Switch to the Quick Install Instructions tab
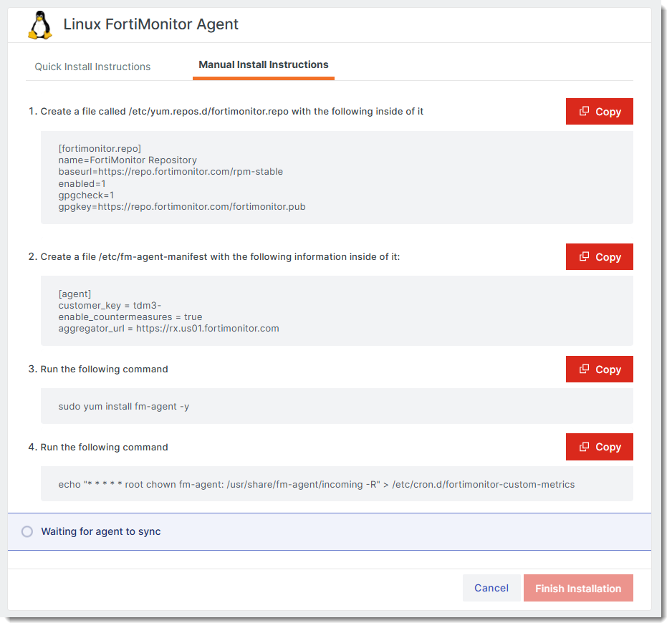Image resolution: width=672 pixels, height=628 pixels. 92,66
